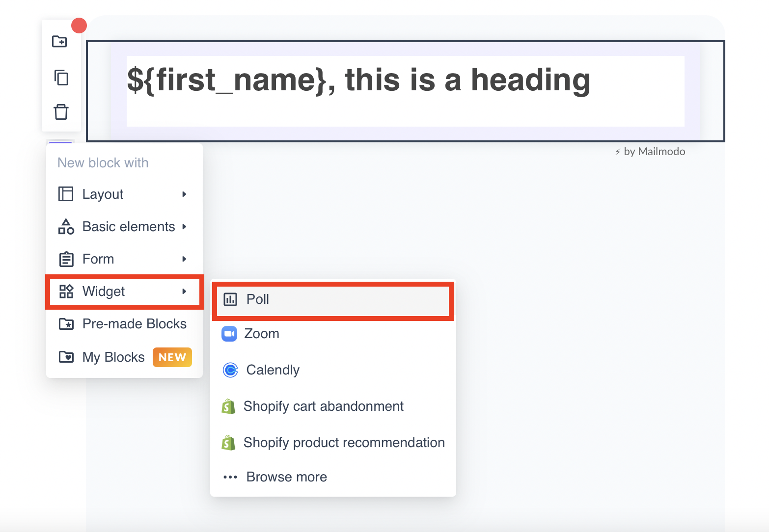The image size is (769, 532).
Task: Select Shopify cart abandonment widget
Action: 333,406
